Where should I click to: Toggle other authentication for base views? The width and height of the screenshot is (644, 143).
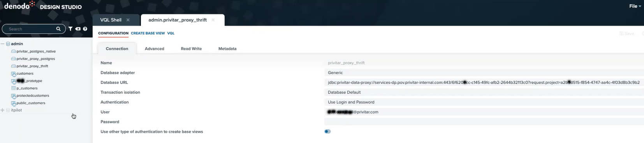point(327,131)
